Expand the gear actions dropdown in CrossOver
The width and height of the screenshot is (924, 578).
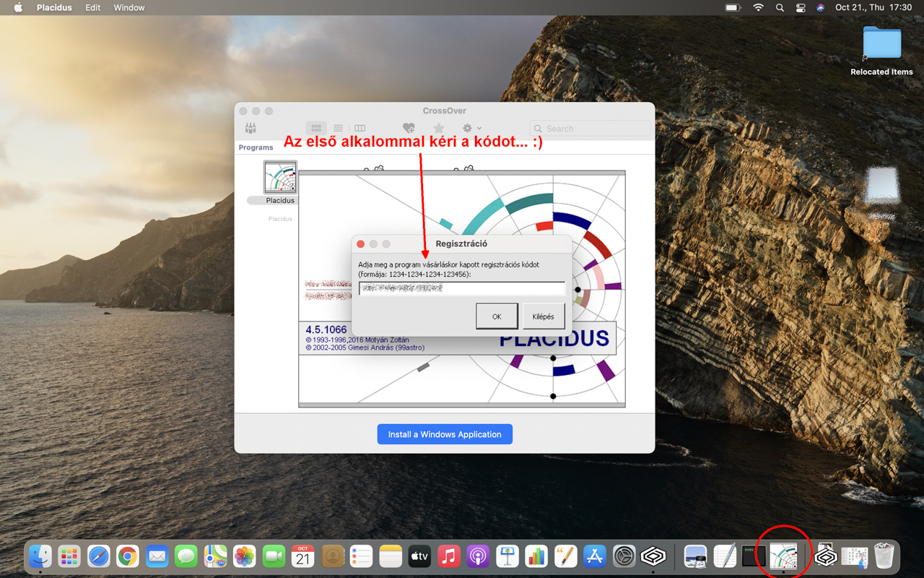472,129
